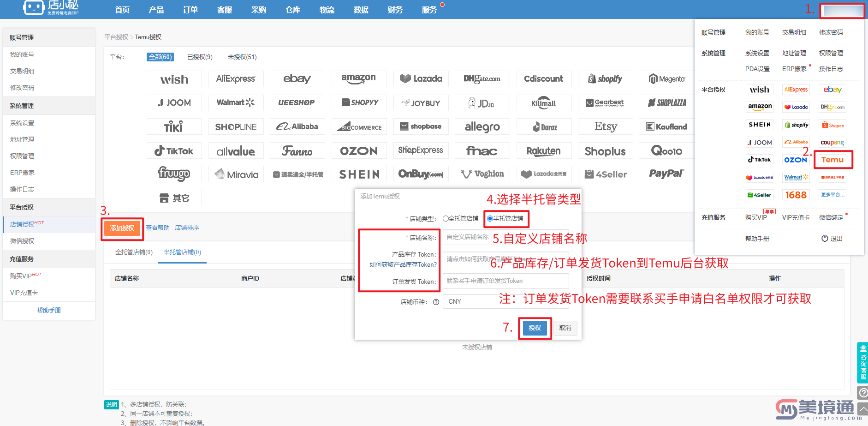868x426 pixels.
Task: Open the 订单 top menu
Action: (190, 10)
